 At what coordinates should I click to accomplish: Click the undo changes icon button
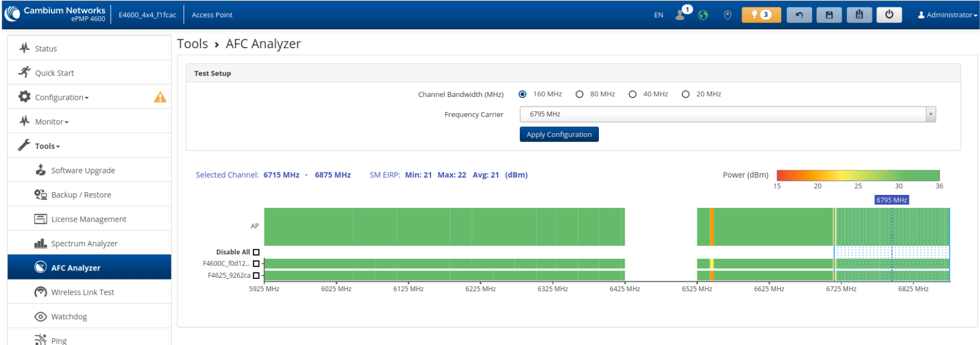point(799,15)
